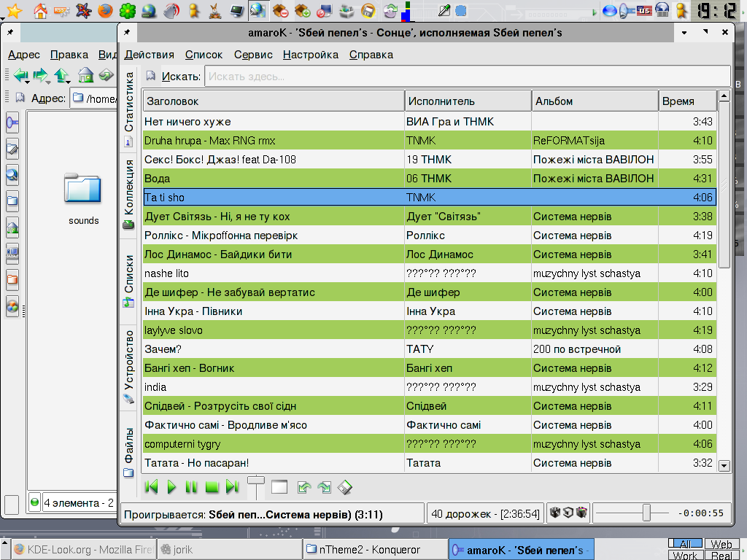The image size is (747, 560).
Task: Switch to KDE-Look.org Mozilla Firefox taskbar window
Action: [83, 550]
